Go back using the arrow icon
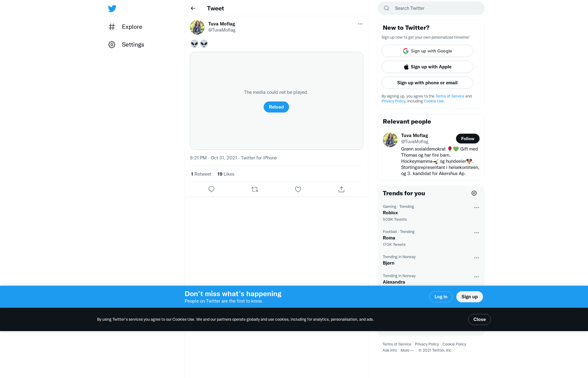This screenshot has height=378, width=588. click(193, 8)
